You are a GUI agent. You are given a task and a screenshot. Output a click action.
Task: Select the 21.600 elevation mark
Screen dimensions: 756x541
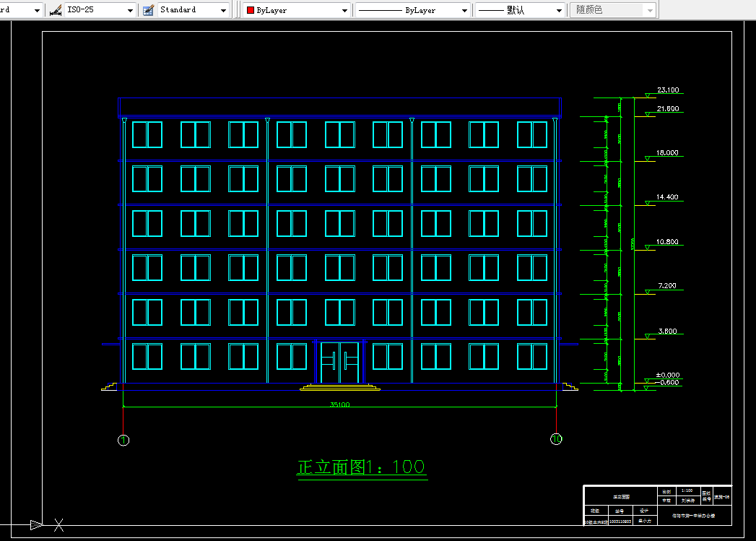tap(668, 109)
